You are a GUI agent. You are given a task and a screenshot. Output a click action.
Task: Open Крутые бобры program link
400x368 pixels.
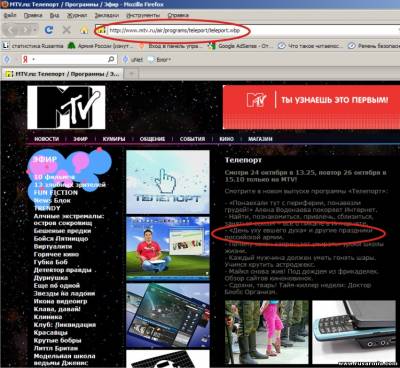57,340
